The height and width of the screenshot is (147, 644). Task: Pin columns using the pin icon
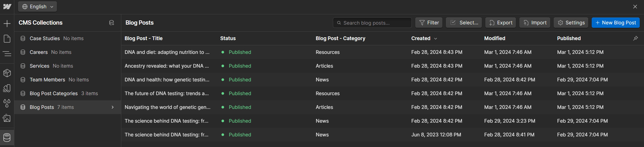pos(635,38)
